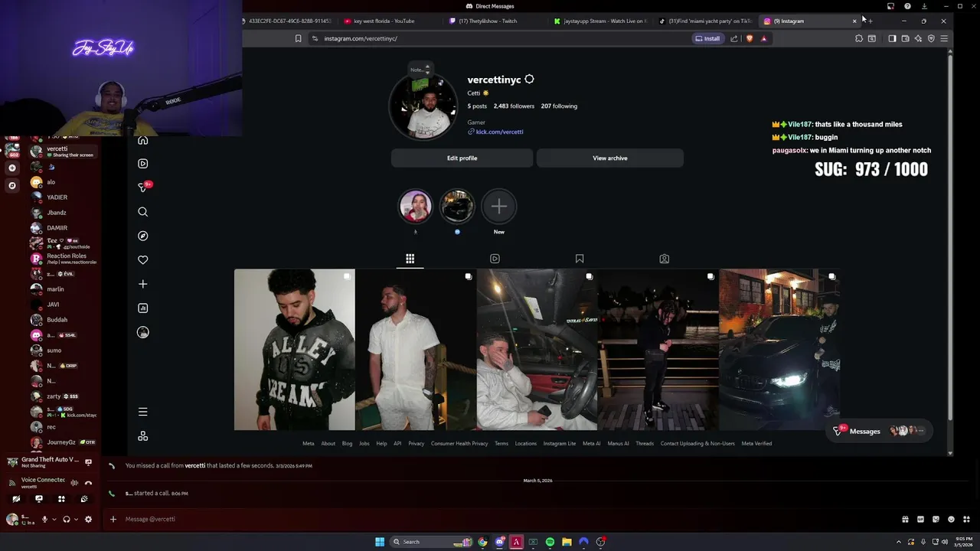Open Spotify from Windows taskbar

point(550,542)
